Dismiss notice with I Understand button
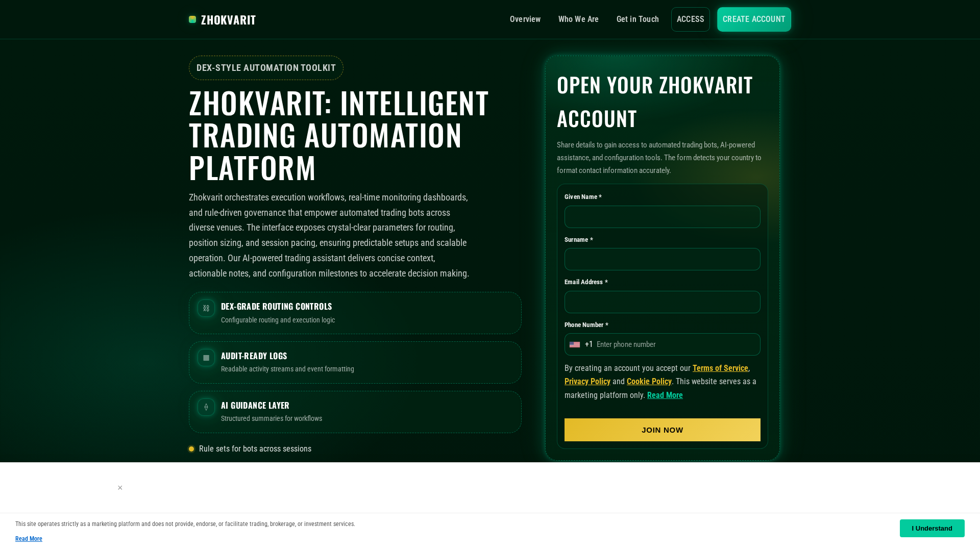 coord(932,529)
